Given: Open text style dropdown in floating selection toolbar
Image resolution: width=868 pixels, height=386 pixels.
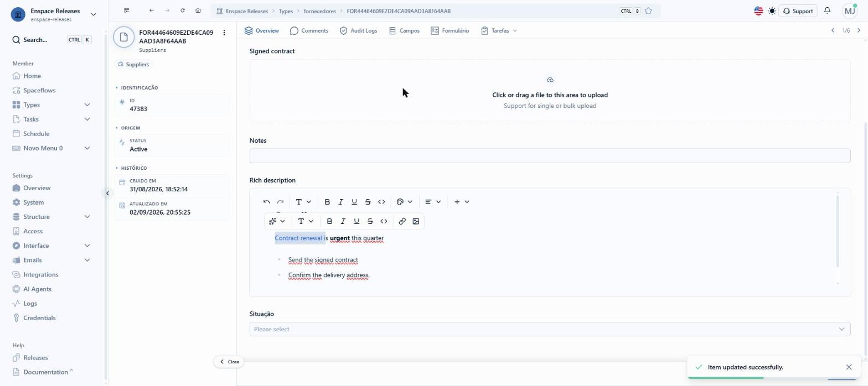Looking at the screenshot, I should tap(306, 221).
